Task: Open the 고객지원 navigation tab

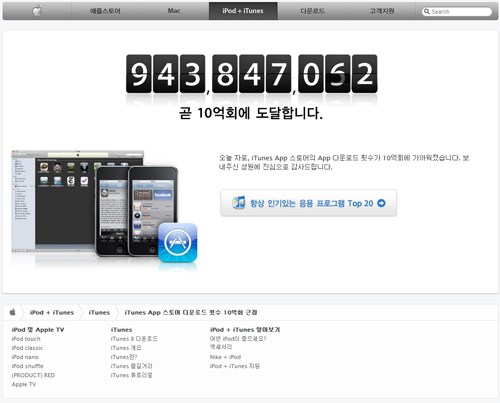Action: coord(382,11)
